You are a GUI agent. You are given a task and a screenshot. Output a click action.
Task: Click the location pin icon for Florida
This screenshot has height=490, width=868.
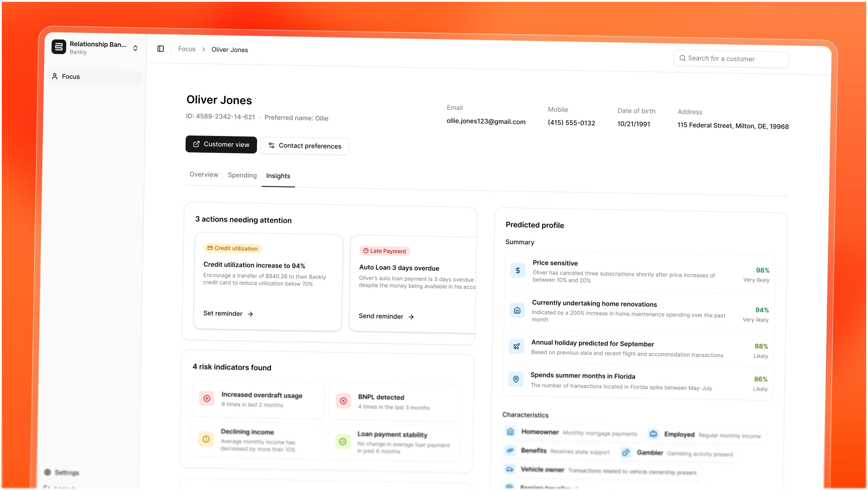pyautogui.click(x=516, y=379)
